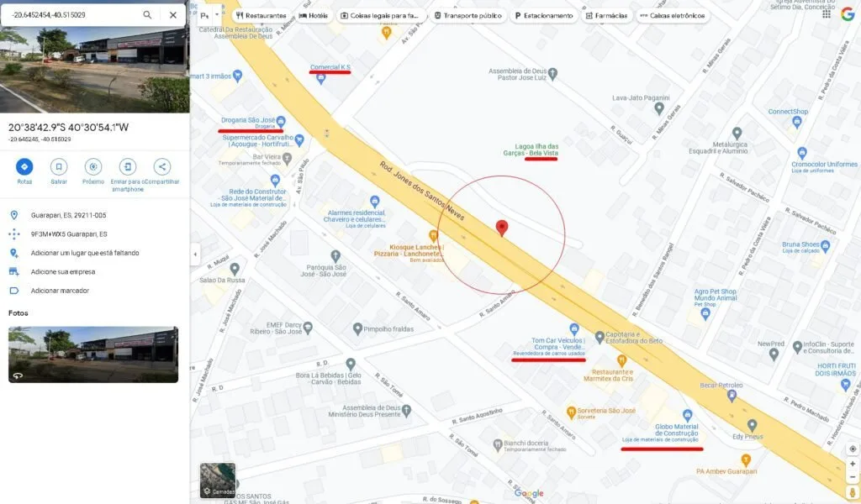This screenshot has height=504, width=861.
Task: Send the location to smartphone icon
Action: (x=128, y=166)
